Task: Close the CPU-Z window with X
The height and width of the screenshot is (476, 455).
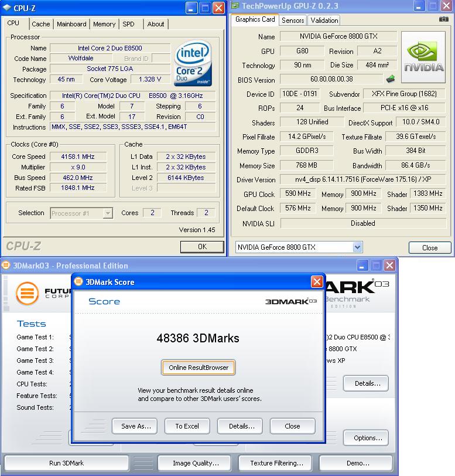Action: coord(218,8)
